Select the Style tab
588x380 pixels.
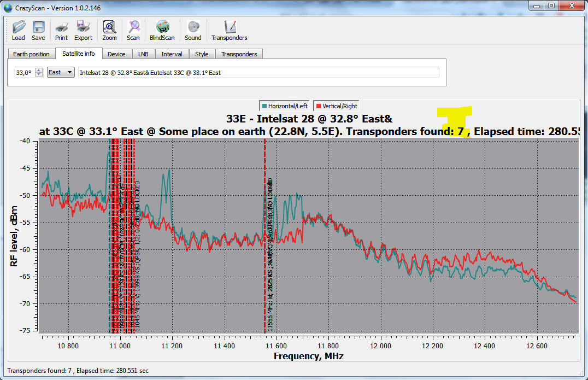202,54
